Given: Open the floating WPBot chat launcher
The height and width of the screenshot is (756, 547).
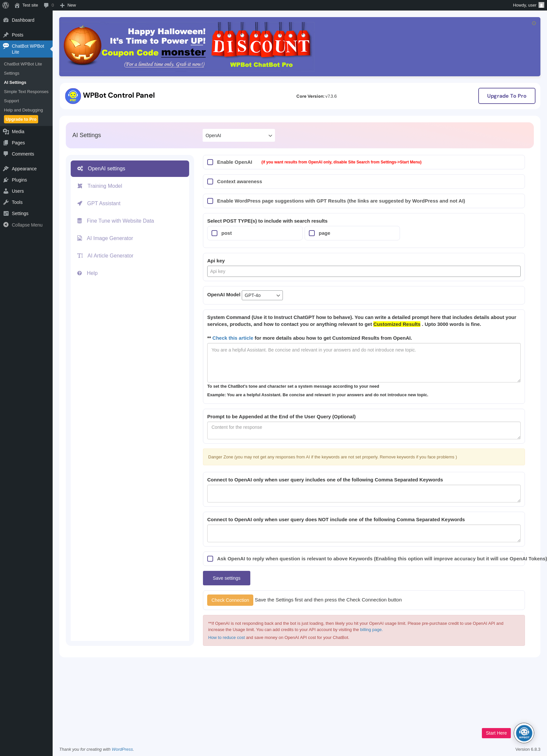Looking at the screenshot, I should (524, 733).
